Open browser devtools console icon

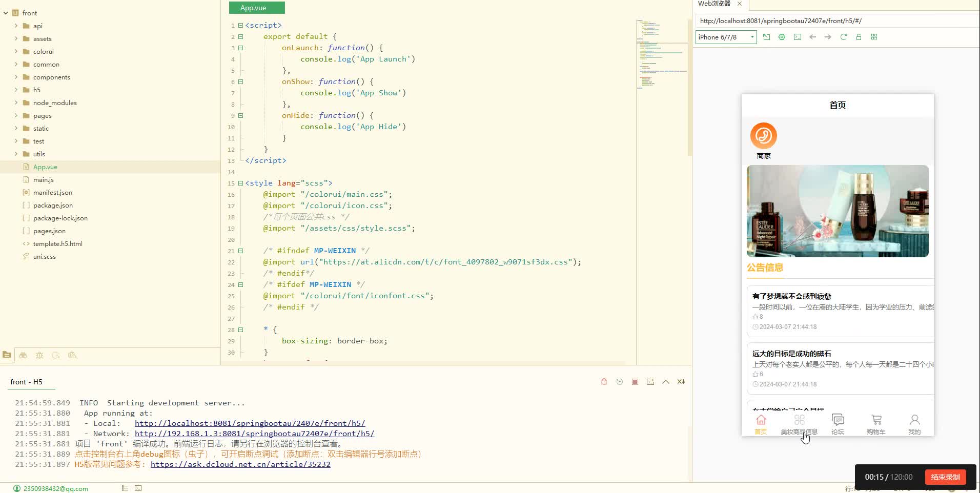point(797,37)
